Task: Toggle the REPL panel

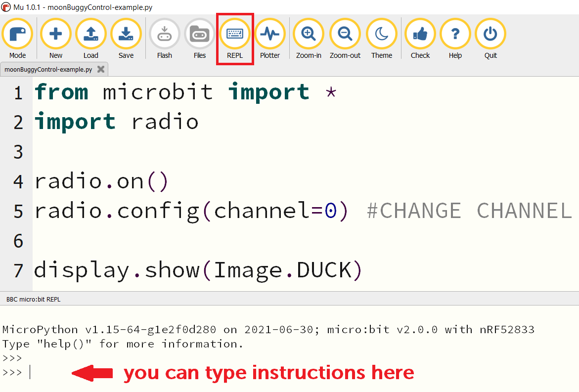Action: [235, 39]
